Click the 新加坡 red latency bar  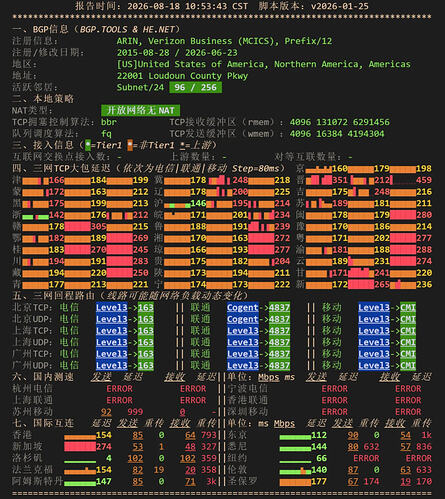point(80,447)
